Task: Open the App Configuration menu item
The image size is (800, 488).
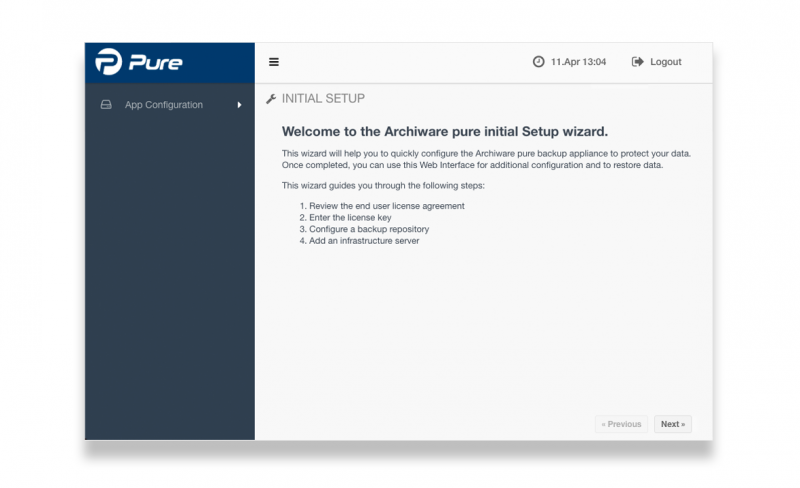Action: pyautogui.click(x=170, y=105)
